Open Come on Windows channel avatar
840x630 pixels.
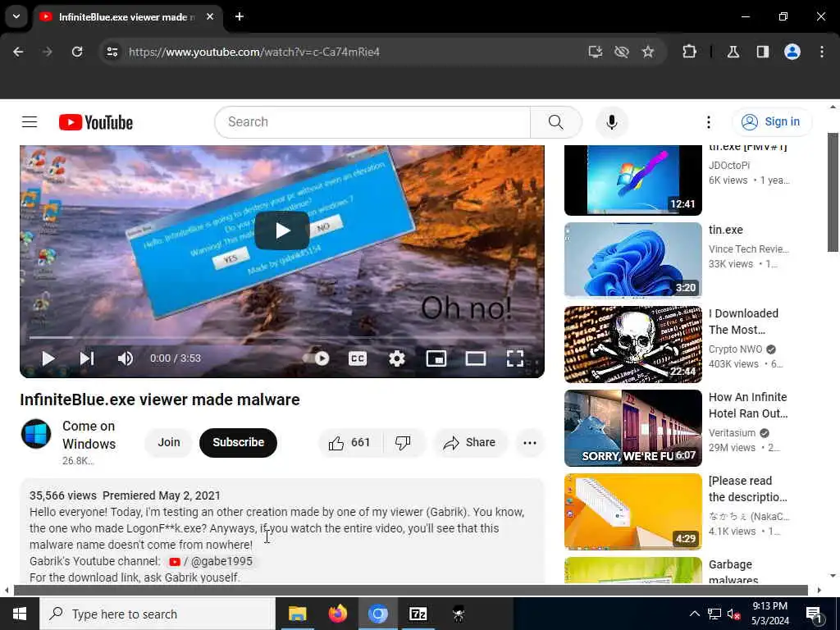pyautogui.click(x=36, y=434)
